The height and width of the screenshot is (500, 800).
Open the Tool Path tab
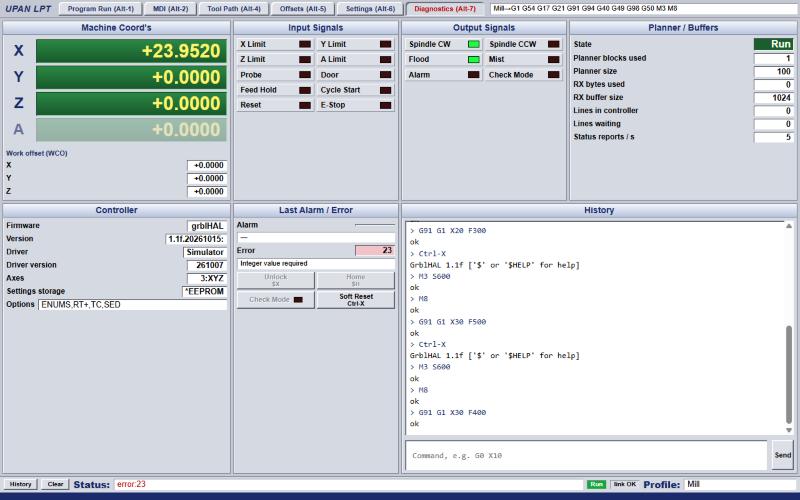[x=234, y=9]
